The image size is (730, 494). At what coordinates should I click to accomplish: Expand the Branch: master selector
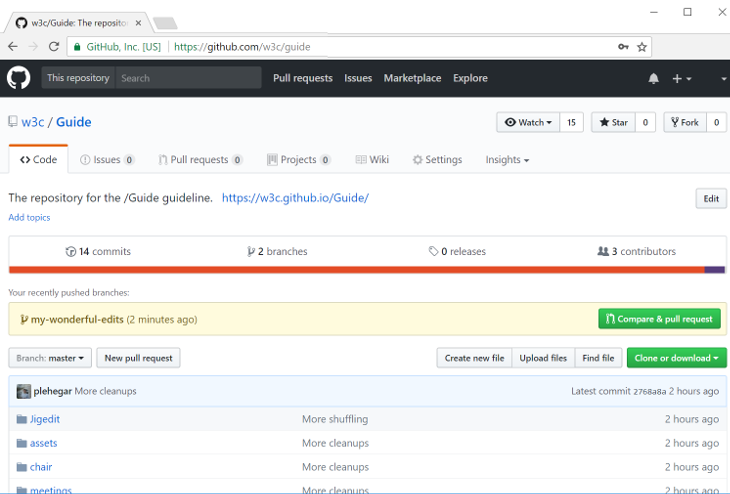pyautogui.click(x=50, y=358)
